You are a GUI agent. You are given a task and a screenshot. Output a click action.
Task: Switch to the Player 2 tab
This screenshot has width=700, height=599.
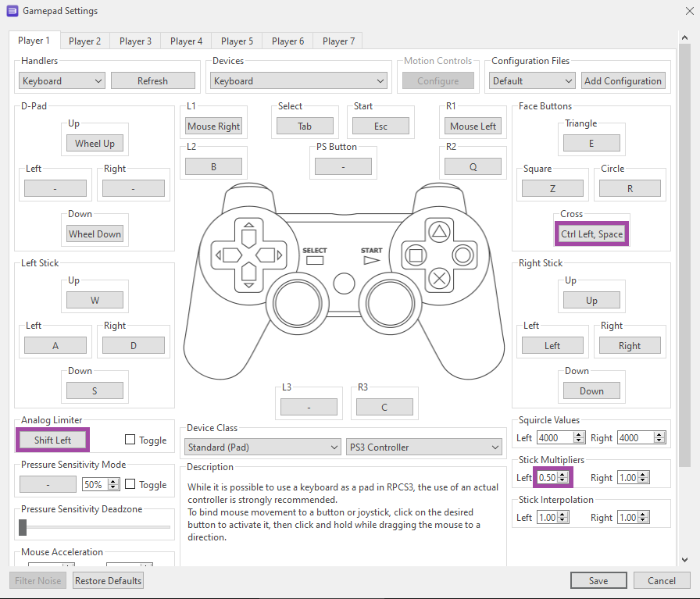coord(85,41)
